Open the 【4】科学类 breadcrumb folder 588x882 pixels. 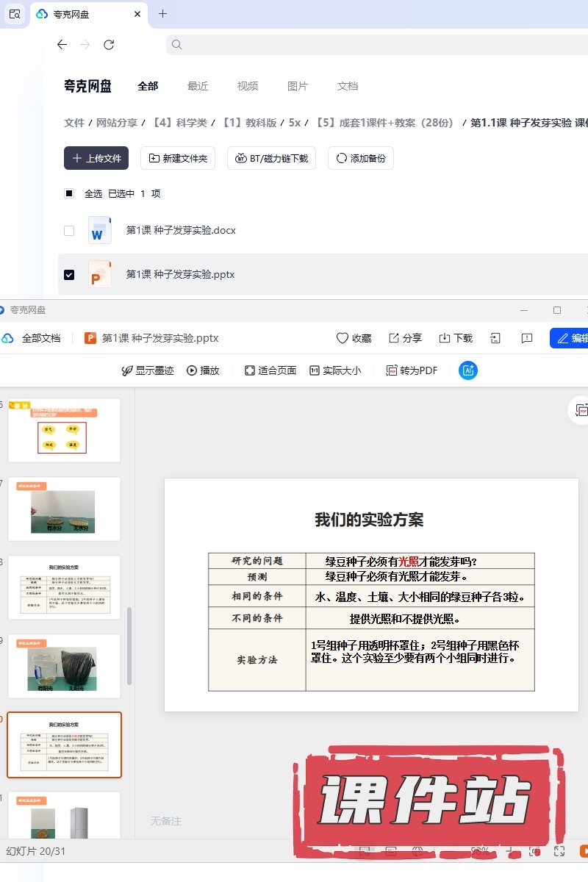179,123
